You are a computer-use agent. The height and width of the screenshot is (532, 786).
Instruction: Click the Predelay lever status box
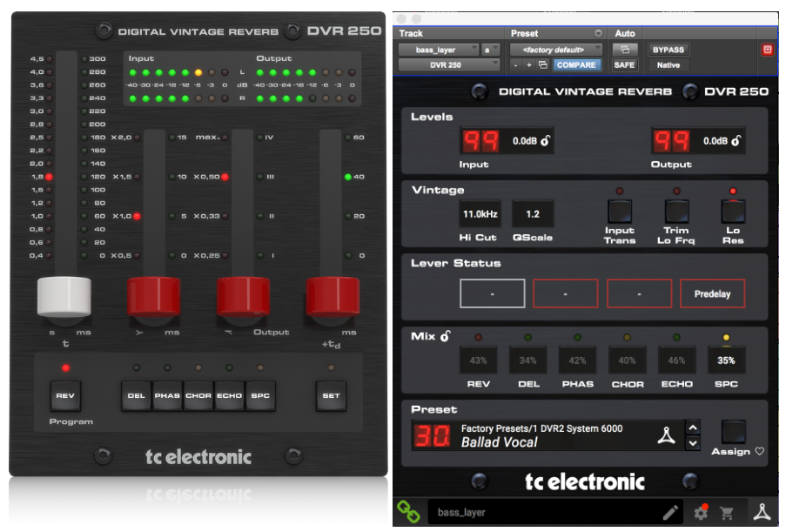coord(712,293)
